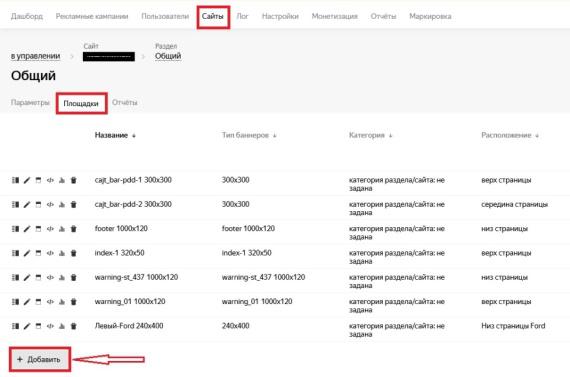570x377 pixels.
Task: Select Сайты in the top navigation
Action: coord(213,16)
